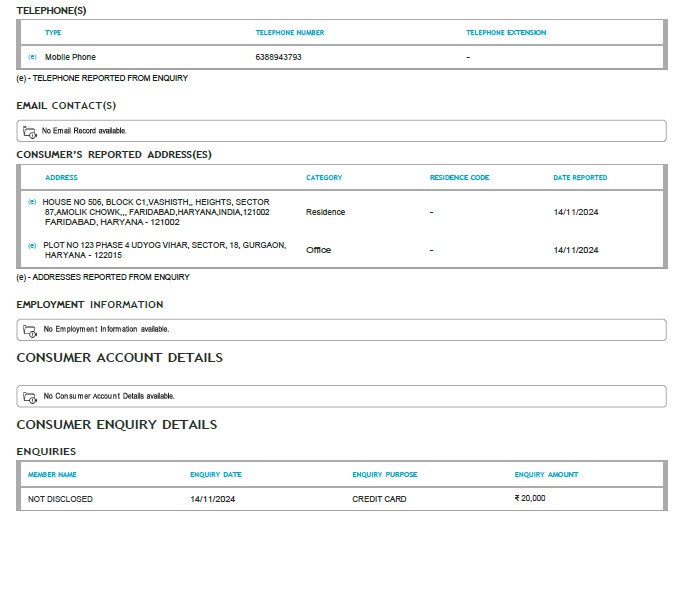This screenshot has width=693, height=593.
Task: Click the TELEPHONE NUMBER column header
Action: pyautogui.click(x=290, y=33)
